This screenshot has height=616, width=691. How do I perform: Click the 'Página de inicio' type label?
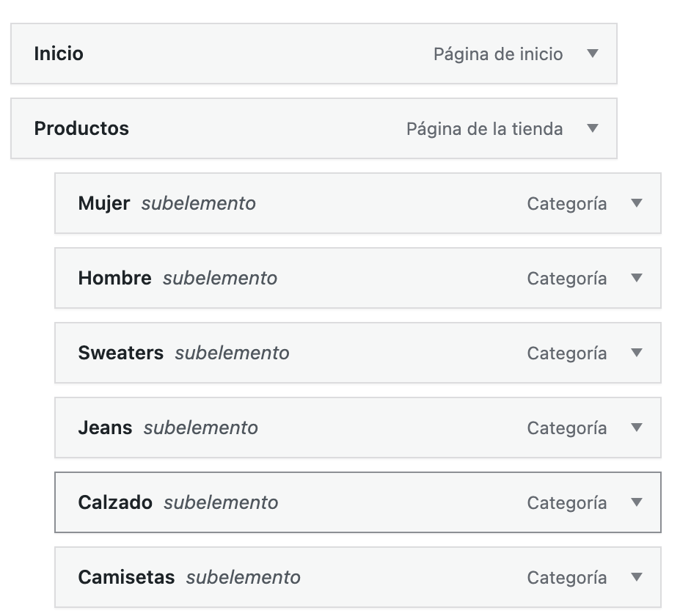click(x=498, y=54)
